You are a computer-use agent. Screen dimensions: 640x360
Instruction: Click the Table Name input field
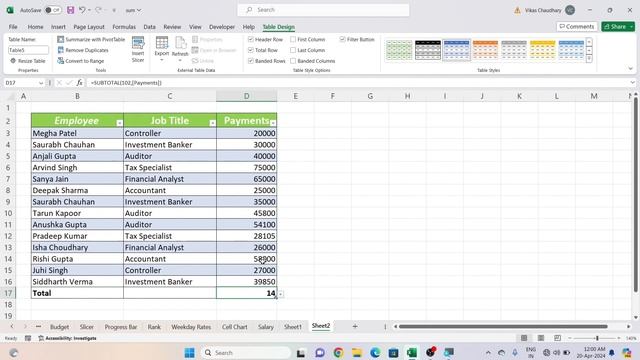[x=28, y=50]
